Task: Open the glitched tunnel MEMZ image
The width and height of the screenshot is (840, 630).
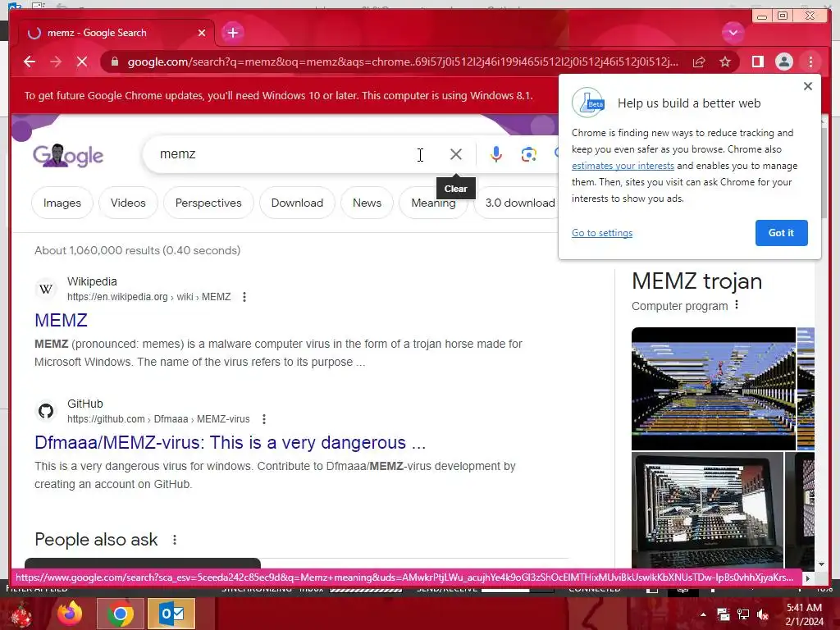Action: [x=714, y=389]
